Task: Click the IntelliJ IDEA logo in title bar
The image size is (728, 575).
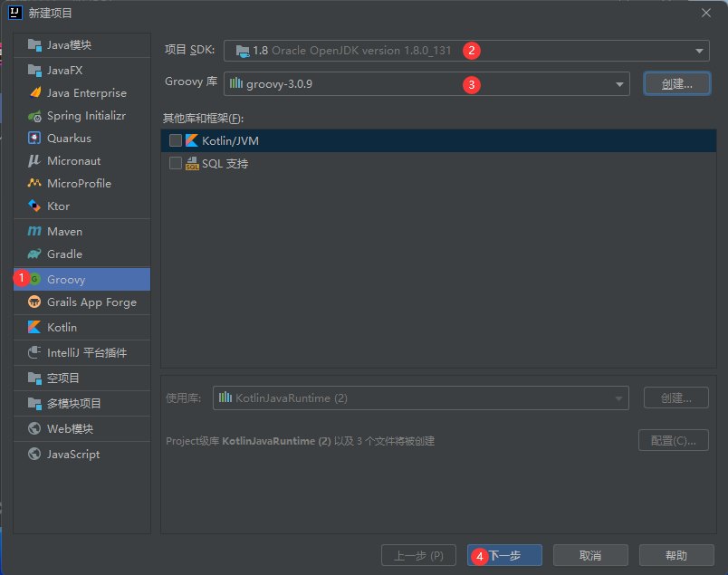Action: [x=15, y=13]
